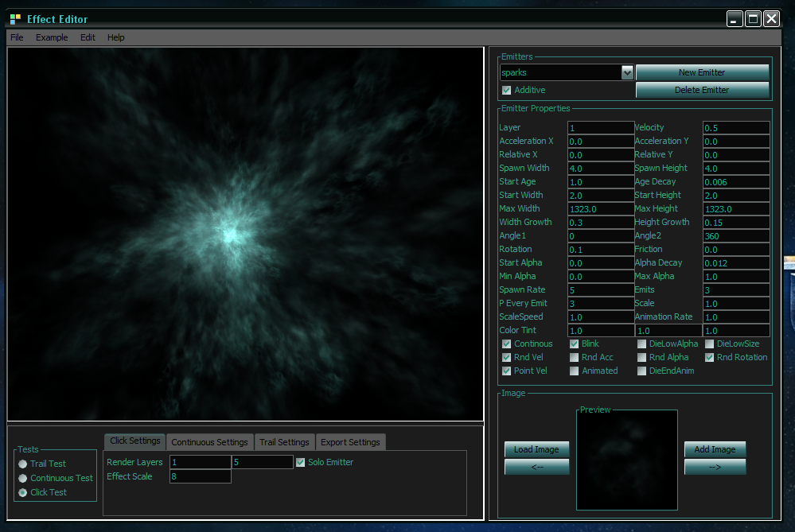
Task: Open the sparks emitter dropdown
Action: point(627,72)
